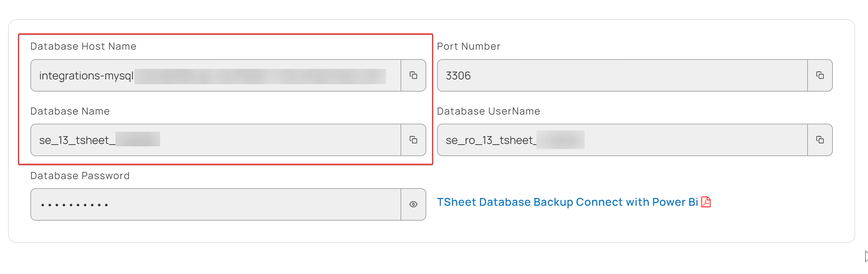Click the Port Number label
The image size is (868, 274).
pyautogui.click(x=468, y=46)
